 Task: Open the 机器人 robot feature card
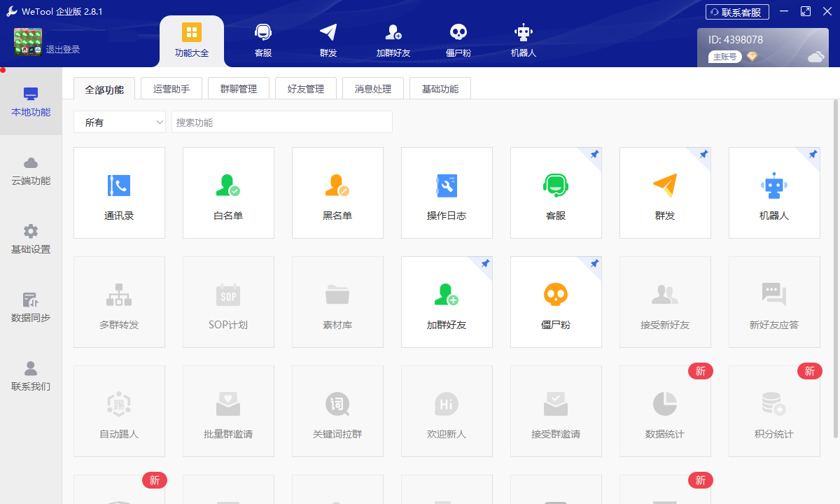click(x=774, y=192)
